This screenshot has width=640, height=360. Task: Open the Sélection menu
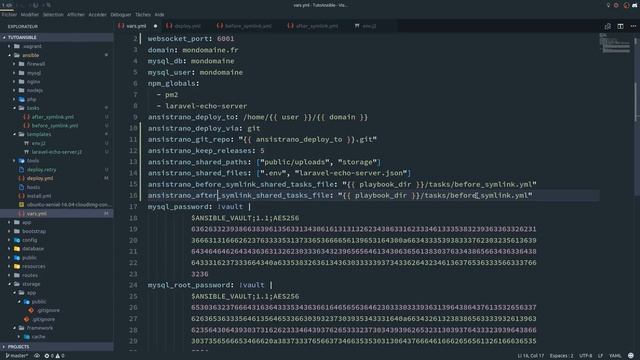53,14
